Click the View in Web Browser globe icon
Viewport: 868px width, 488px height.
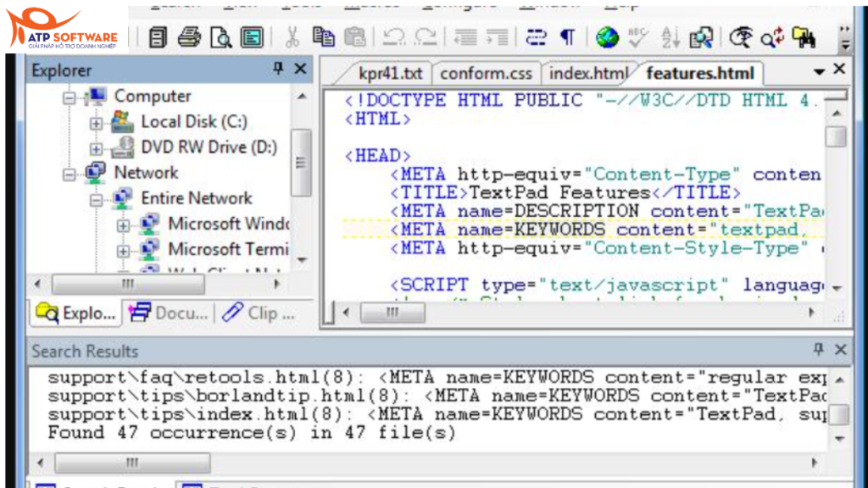tap(609, 37)
